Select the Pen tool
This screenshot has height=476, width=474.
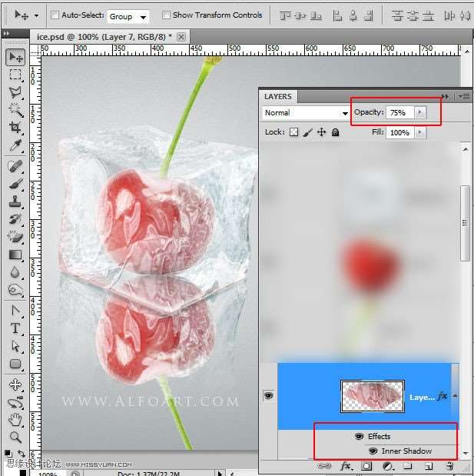coord(15,310)
